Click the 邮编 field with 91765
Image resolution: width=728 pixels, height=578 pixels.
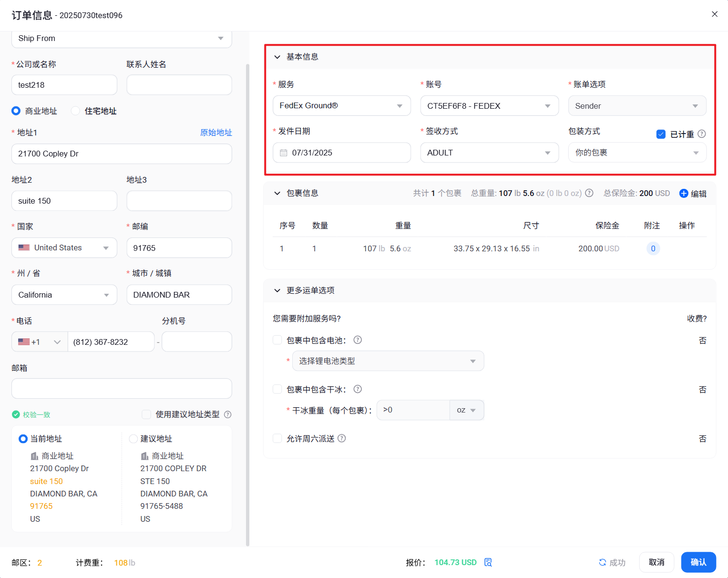click(x=179, y=248)
